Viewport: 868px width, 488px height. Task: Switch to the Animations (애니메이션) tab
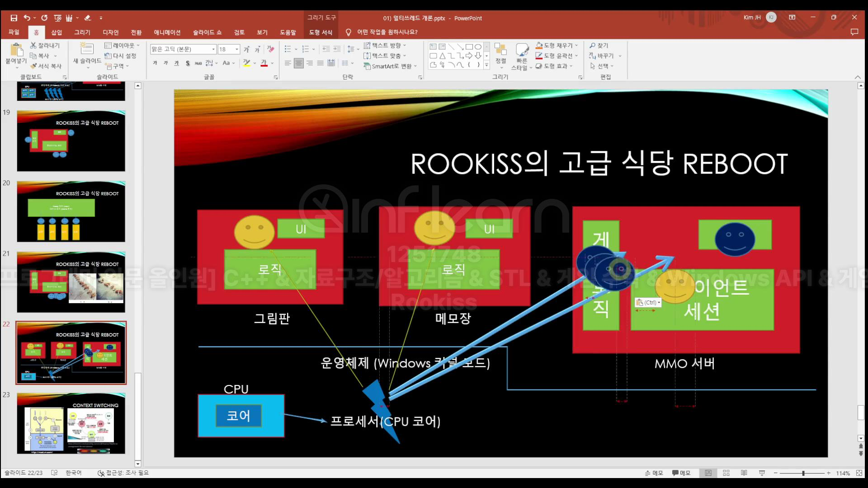click(x=167, y=32)
